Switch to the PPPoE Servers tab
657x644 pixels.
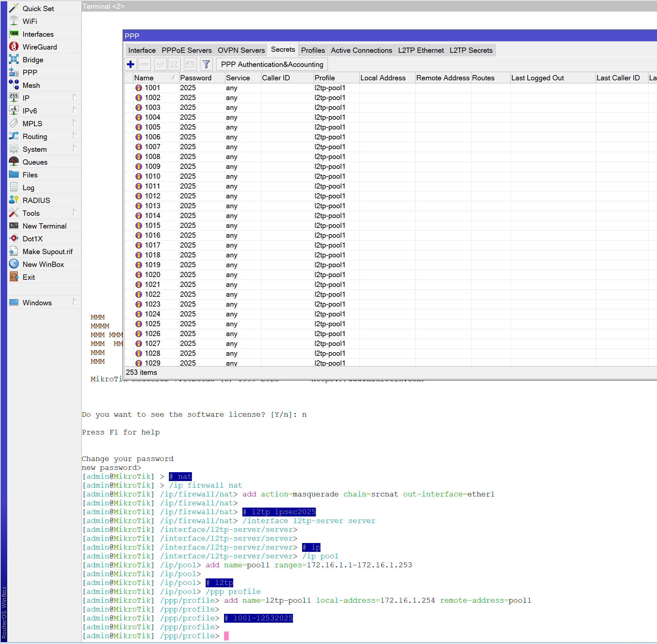click(186, 50)
